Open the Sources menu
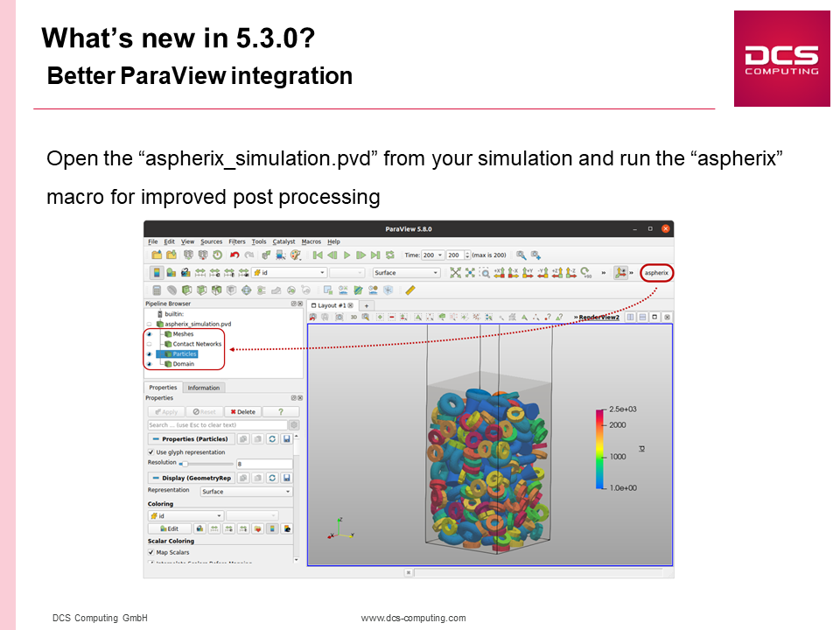Viewport: 840px width, 630px height. 212,241
